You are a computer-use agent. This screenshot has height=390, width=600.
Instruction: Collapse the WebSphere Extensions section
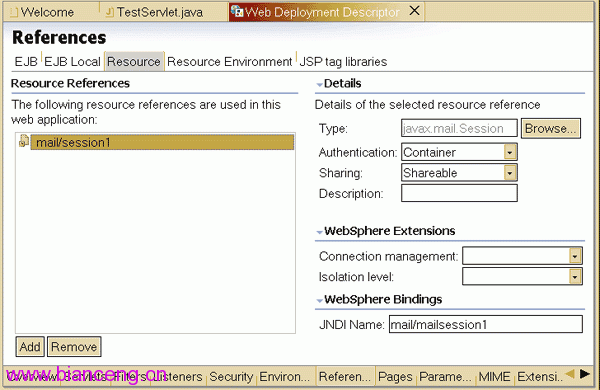[320, 232]
